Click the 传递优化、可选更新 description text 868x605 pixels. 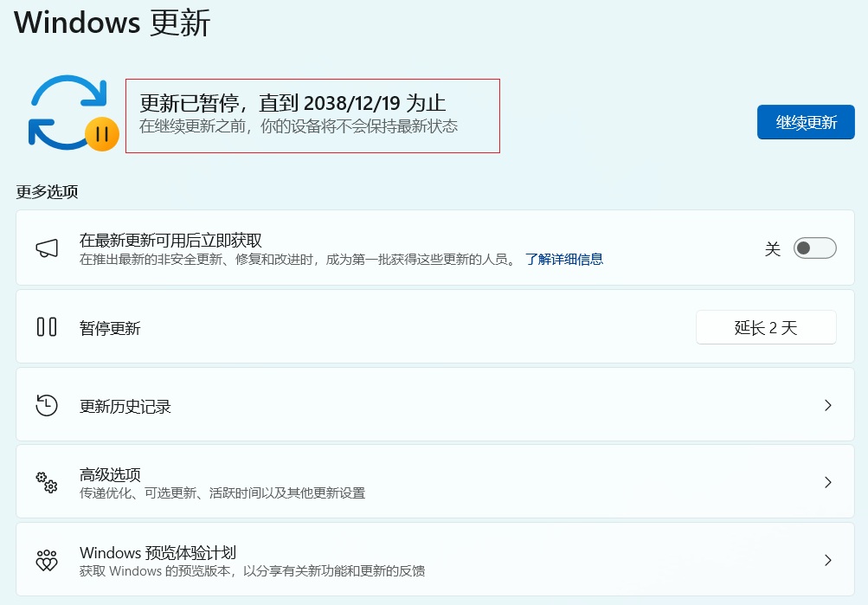click(x=222, y=492)
